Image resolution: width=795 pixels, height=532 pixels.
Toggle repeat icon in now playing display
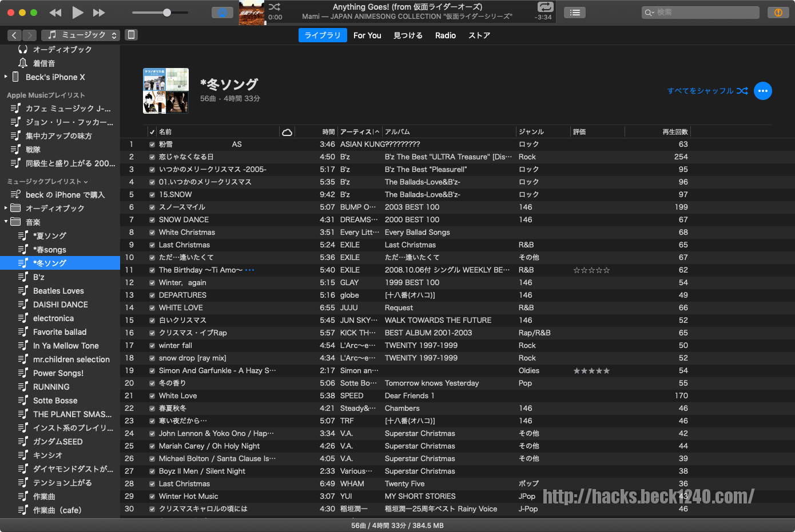point(546,7)
